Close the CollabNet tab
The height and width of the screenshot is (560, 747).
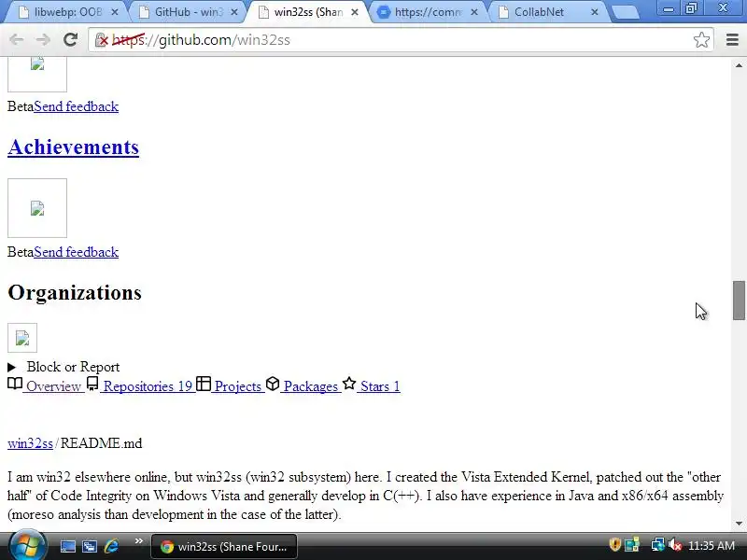tap(595, 12)
